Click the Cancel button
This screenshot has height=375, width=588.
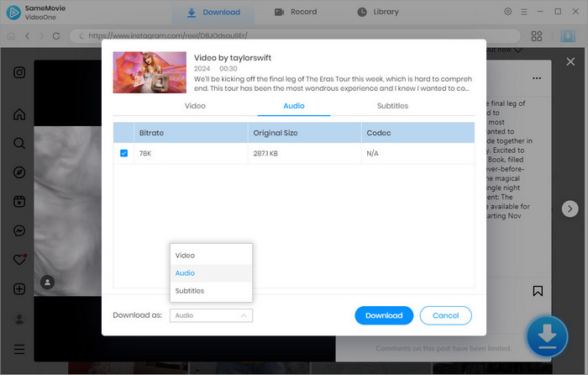tap(445, 315)
